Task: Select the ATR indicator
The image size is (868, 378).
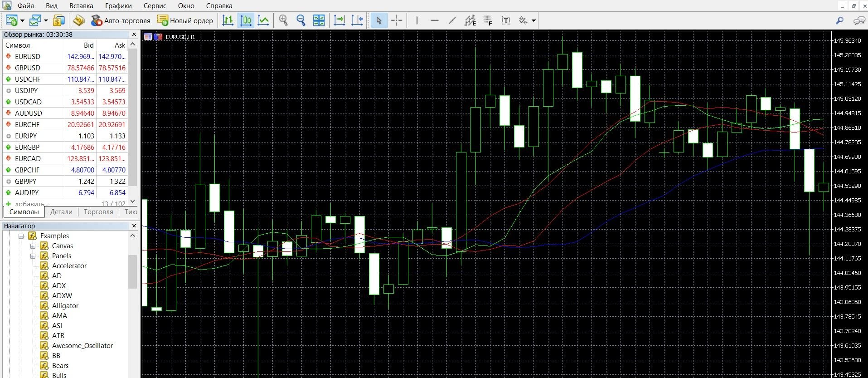Action: (x=58, y=336)
